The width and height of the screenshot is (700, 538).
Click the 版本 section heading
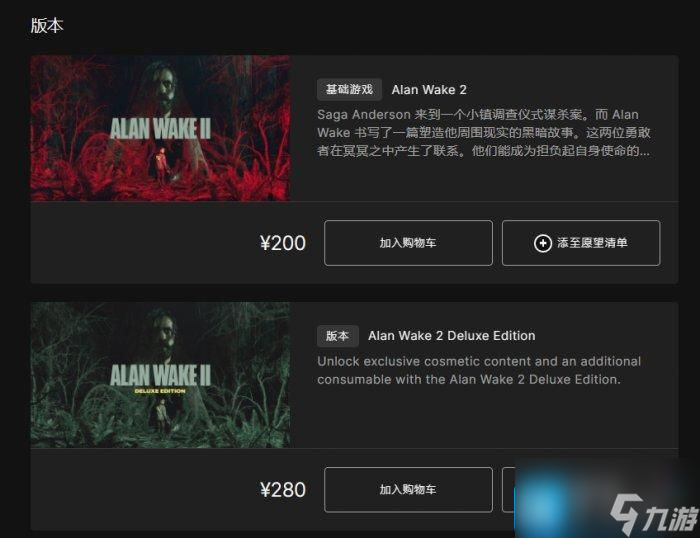click(x=47, y=25)
